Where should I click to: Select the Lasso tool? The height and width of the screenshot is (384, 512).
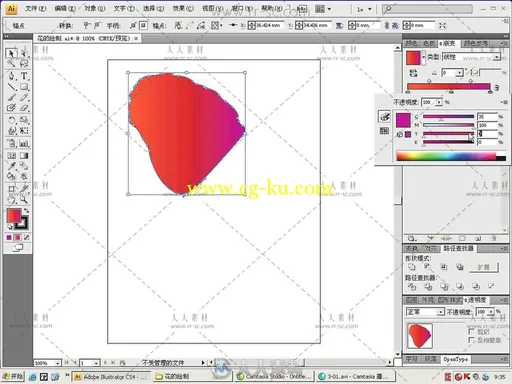[x=24, y=63]
